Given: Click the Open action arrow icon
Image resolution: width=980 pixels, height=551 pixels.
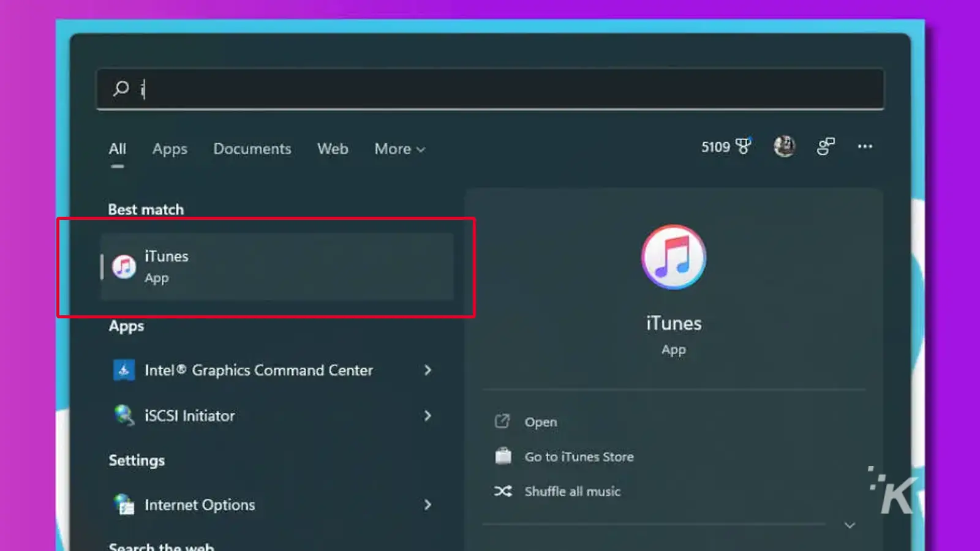Looking at the screenshot, I should (502, 421).
